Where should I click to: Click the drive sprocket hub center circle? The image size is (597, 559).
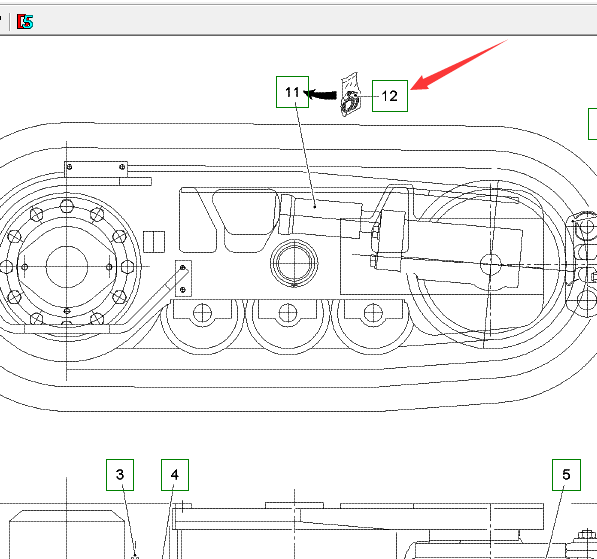pos(67,267)
